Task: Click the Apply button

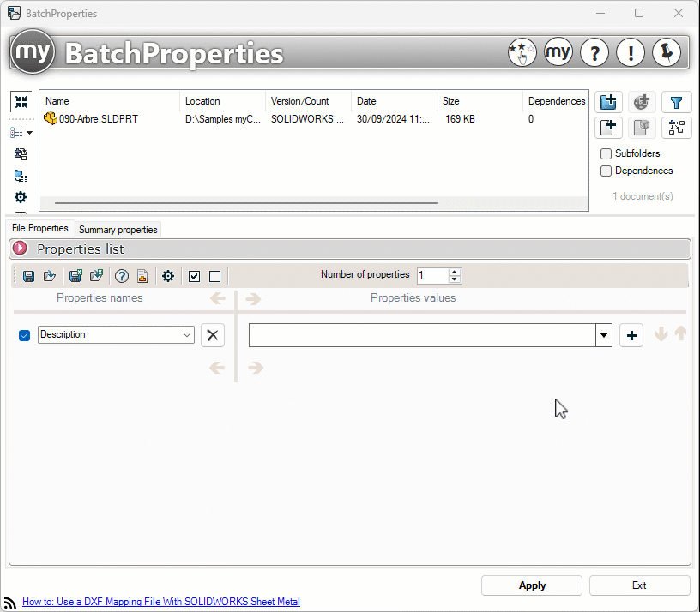Action: [x=531, y=585]
